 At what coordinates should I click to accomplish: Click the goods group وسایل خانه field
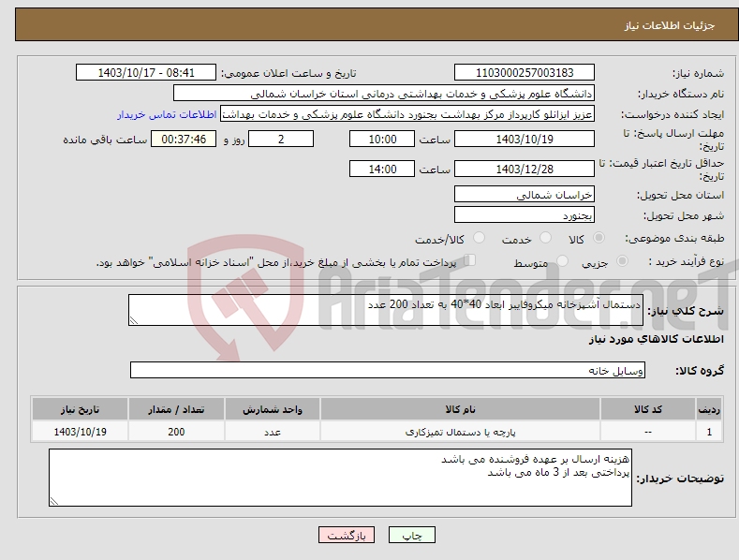point(388,370)
